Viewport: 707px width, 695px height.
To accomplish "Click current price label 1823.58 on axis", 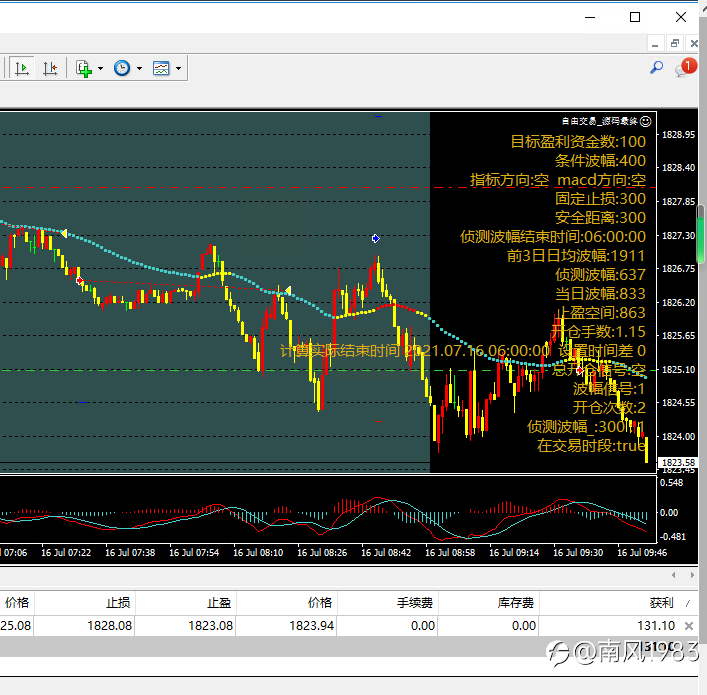I will click(x=678, y=463).
